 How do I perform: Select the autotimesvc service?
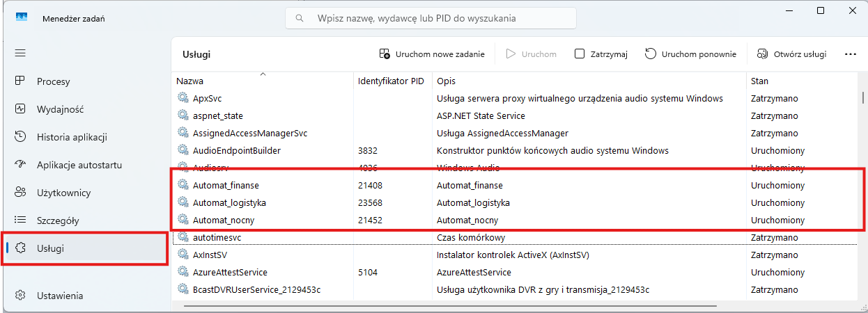[217, 237]
